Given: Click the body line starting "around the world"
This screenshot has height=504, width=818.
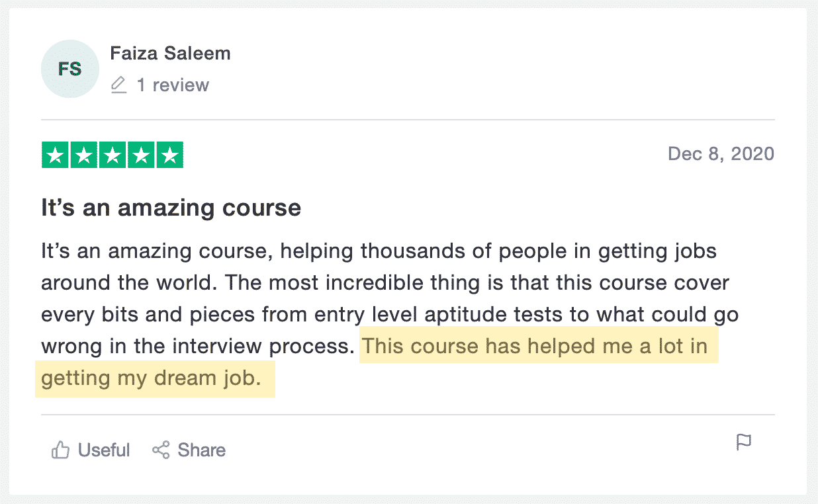Looking at the screenshot, I should [x=385, y=283].
